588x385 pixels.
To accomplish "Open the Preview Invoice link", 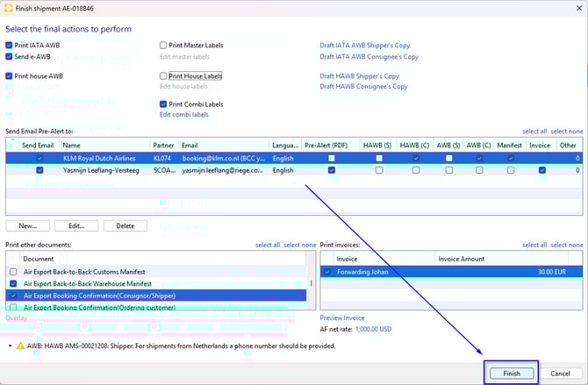I will click(342, 317).
